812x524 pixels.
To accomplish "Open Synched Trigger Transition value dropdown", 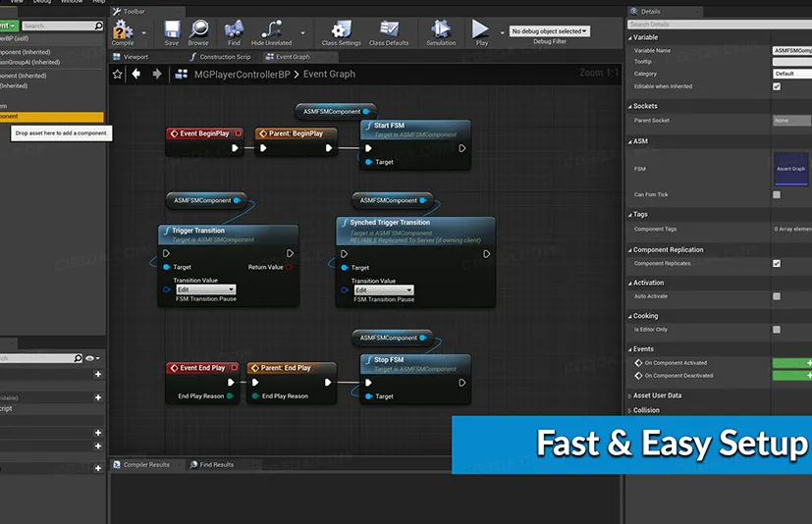I will pos(384,289).
